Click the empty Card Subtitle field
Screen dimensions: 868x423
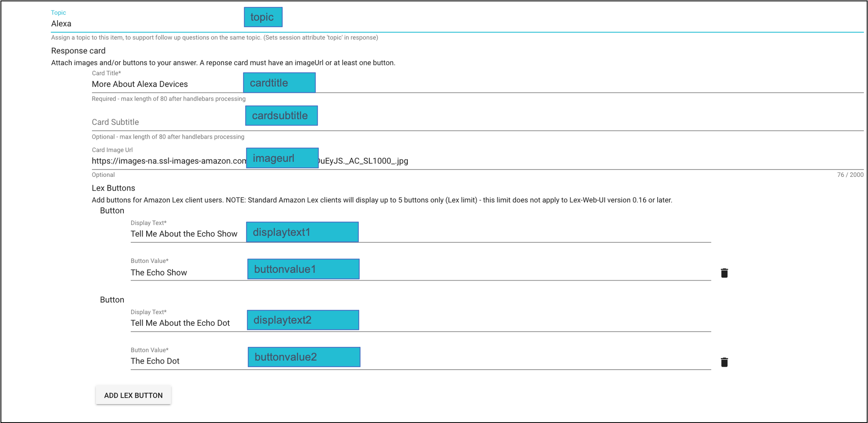coord(477,122)
